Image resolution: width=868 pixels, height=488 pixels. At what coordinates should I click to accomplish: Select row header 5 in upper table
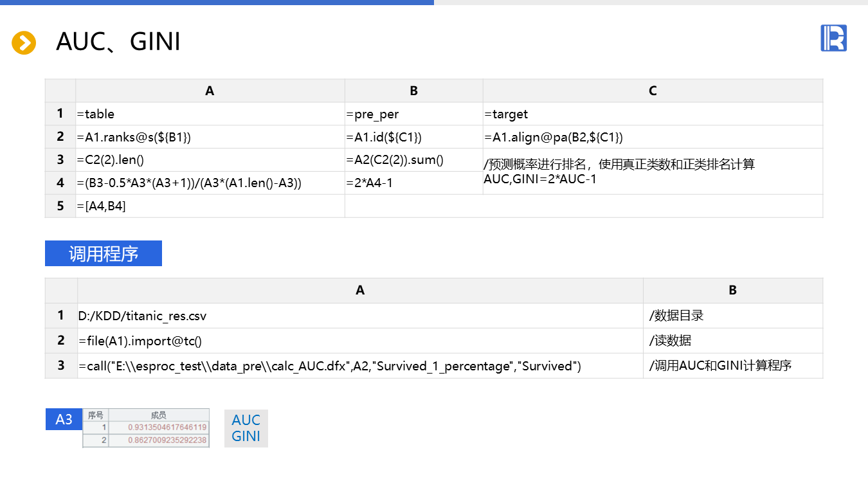pos(60,206)
